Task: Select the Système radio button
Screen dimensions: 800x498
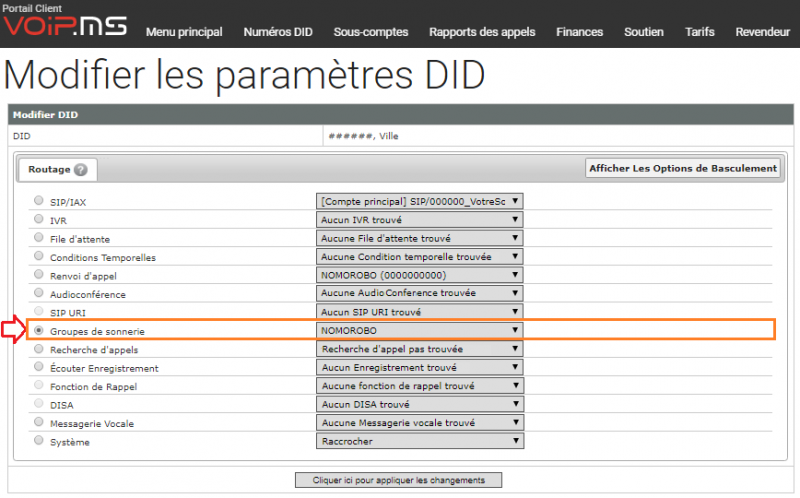Action: click(x=39, y=440)
